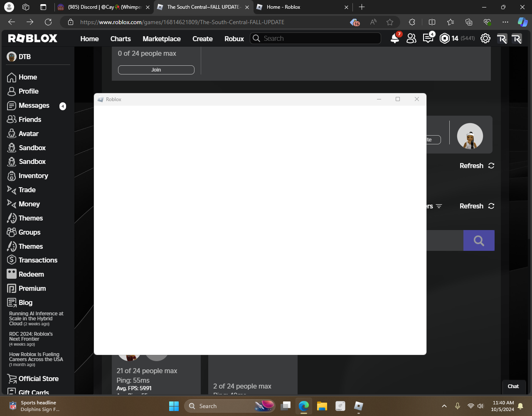Show hidden icons in the system tray
This screenshot has height=416, width=532.
444,406
